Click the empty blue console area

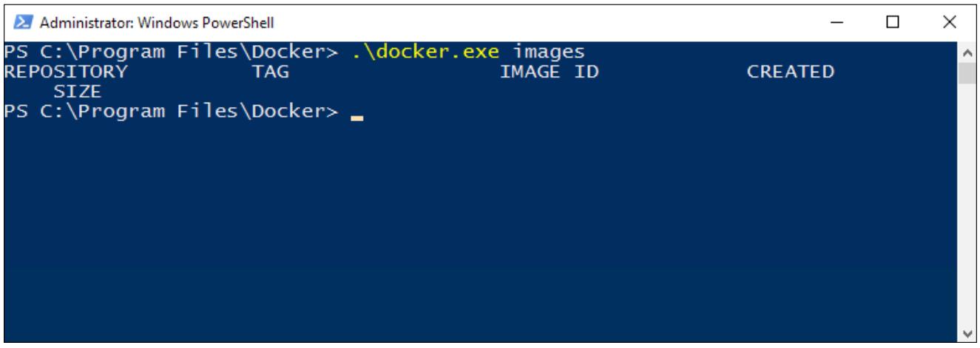click(481, 229)
